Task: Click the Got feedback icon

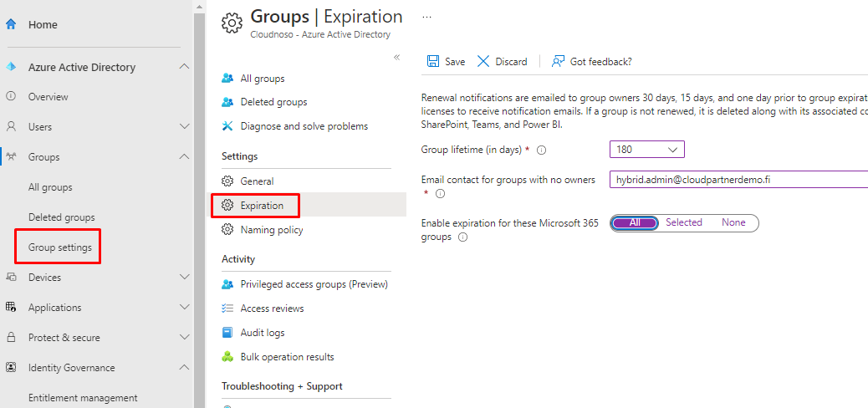Action: point(558,61)
